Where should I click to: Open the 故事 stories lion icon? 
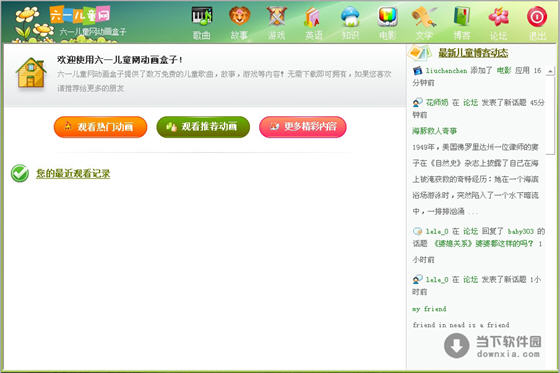(x=239, y=16)
